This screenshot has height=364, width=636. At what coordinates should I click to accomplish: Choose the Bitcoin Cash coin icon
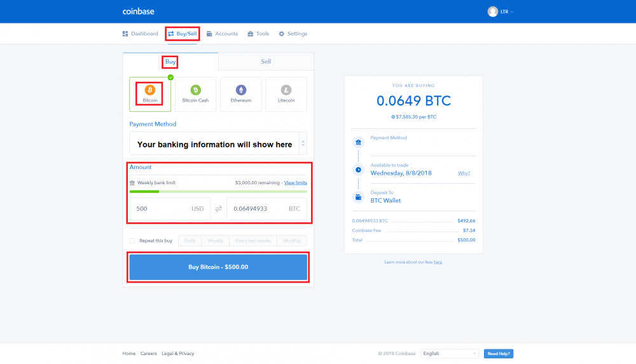[x=195, y=90]
